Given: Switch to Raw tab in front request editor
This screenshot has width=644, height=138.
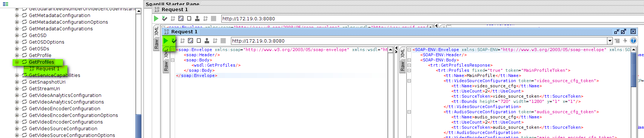Looking at the screenshot, I should (166, 66).
